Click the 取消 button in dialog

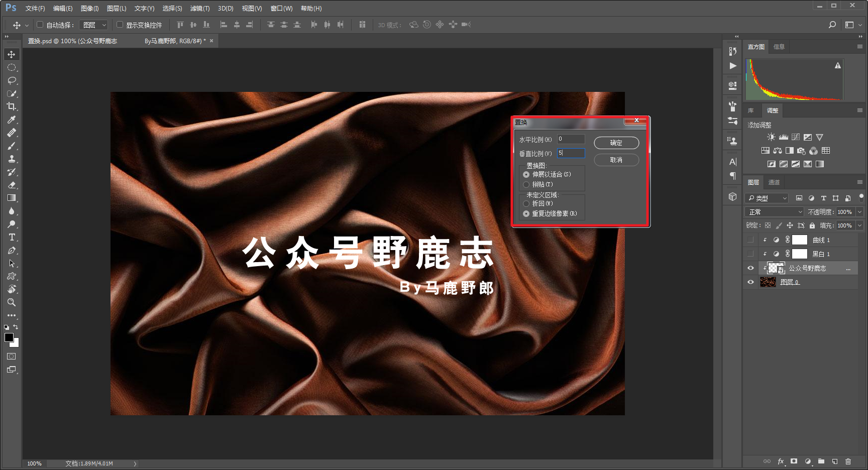point(616,160)
